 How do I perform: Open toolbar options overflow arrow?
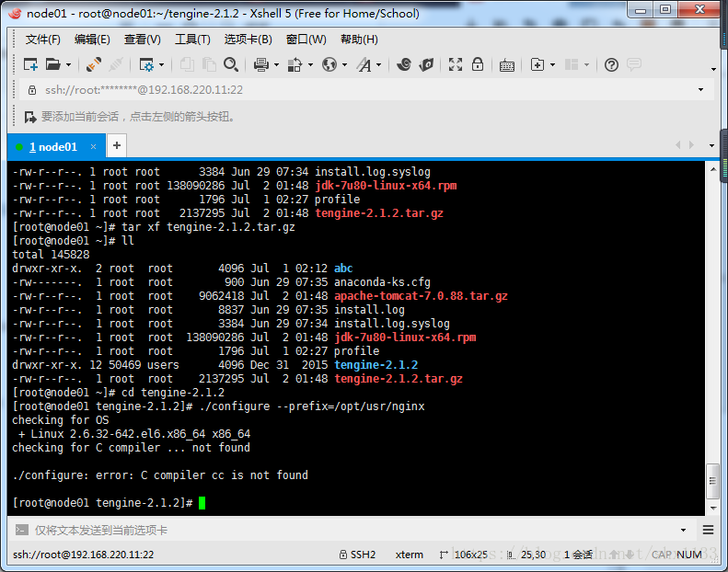coord(713,70)
